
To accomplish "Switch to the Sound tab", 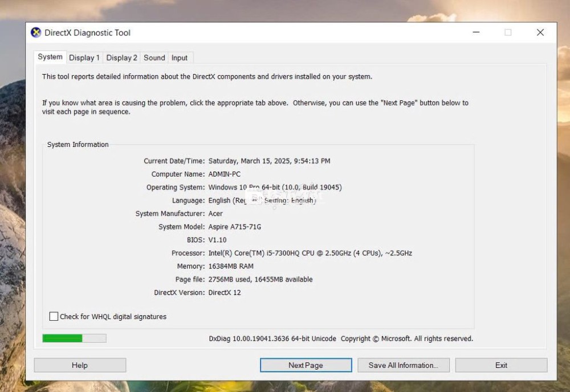I will (154, 58).
